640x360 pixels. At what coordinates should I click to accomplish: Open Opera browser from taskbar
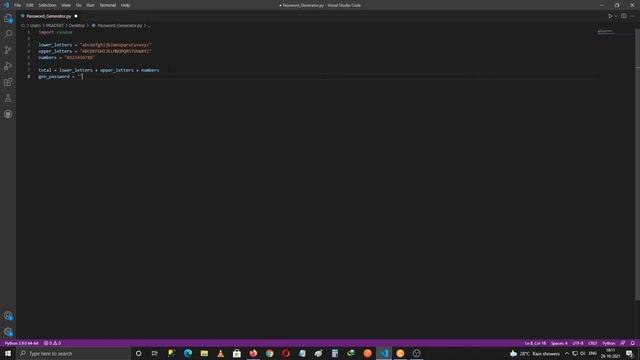(286, 353)
